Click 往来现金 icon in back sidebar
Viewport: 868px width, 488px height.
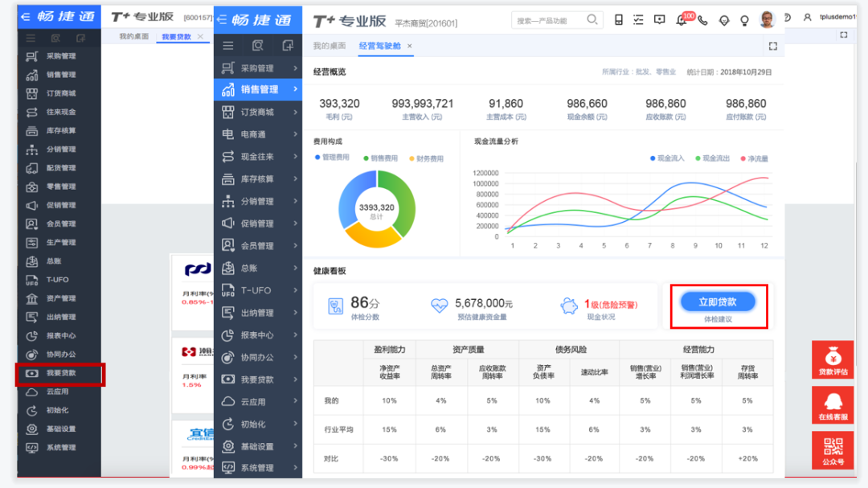(x=32, y=112)
